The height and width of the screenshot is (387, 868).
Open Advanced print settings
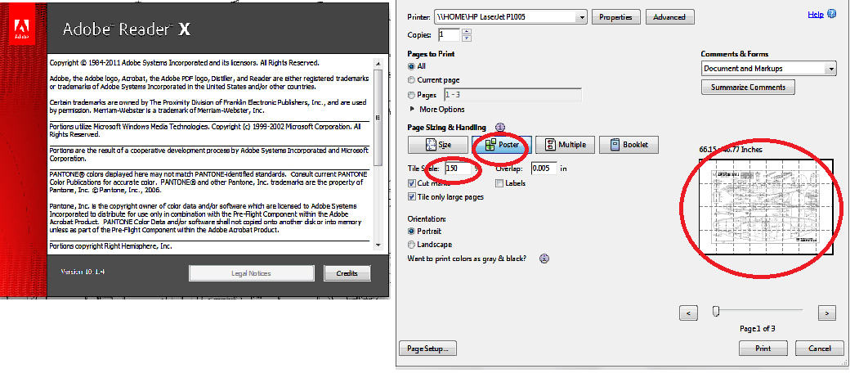(669, 17)
